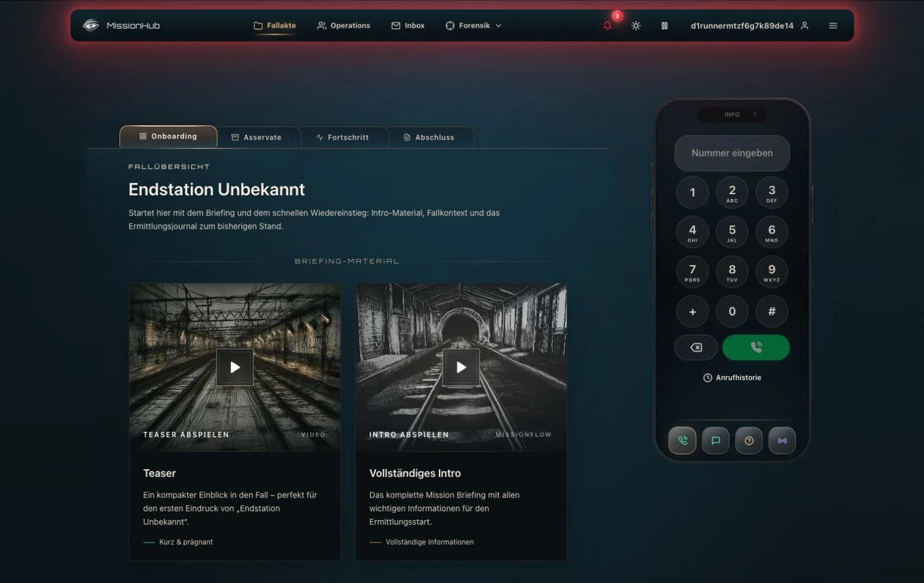The image size is (924, 583).
Task: Open the Anrufhistorie call history
Action: point(732,377)
